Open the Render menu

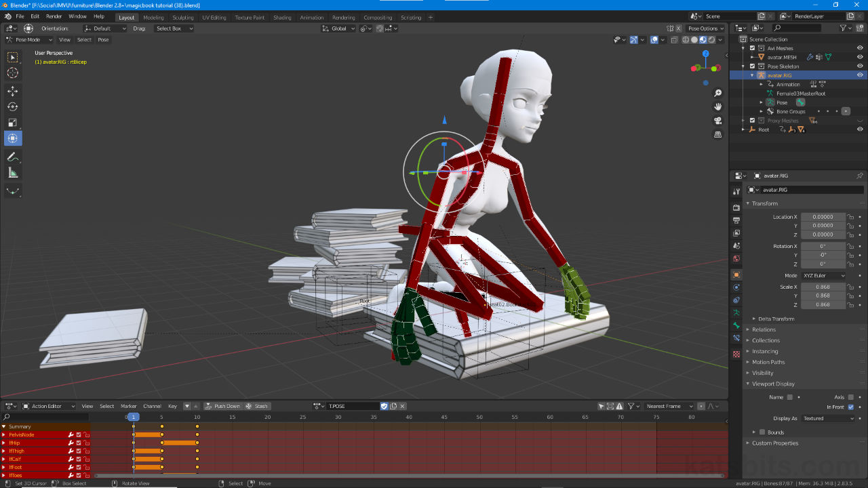point(54,16)
